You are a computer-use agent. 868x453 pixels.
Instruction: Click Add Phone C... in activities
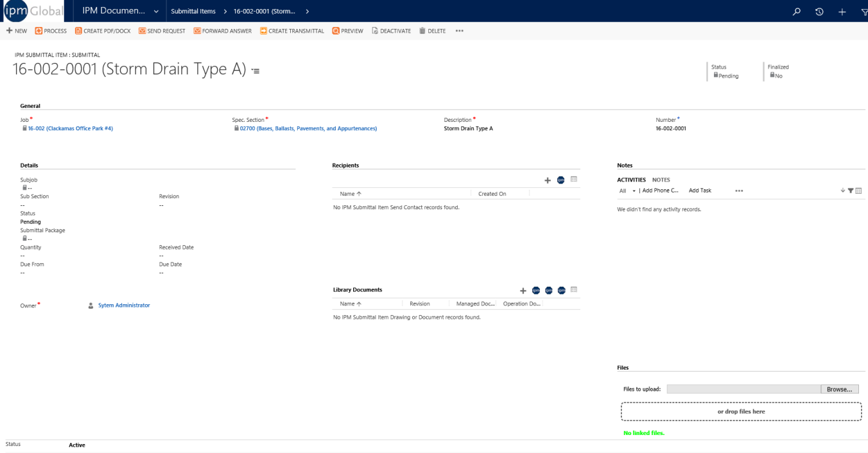point(661,191)
